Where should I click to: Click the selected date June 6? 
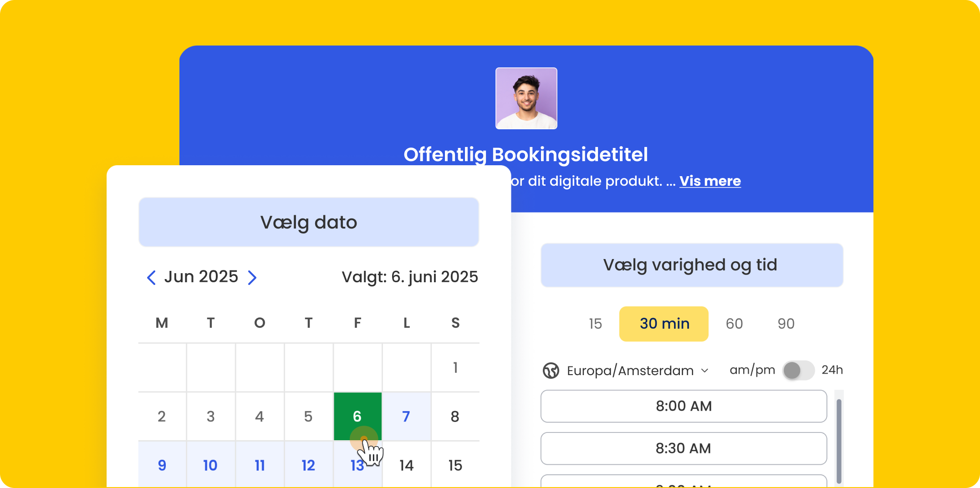(357, 416)
